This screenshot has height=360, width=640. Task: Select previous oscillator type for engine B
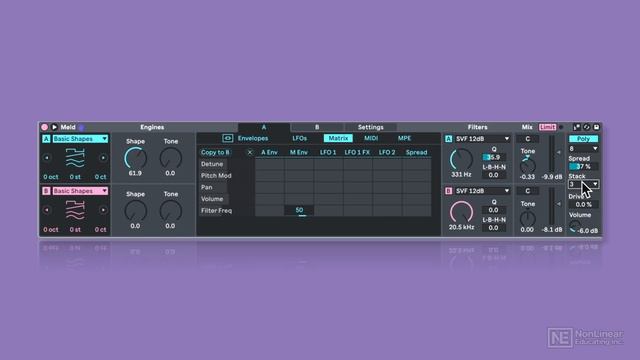tap(47, 210)
